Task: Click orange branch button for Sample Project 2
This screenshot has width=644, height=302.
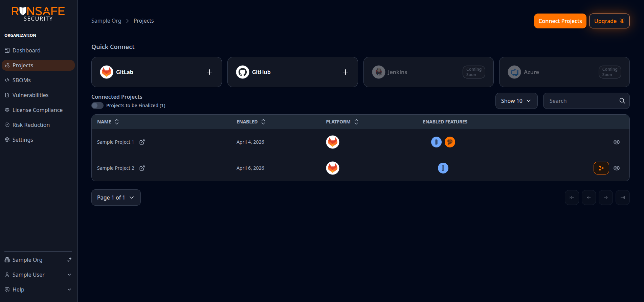Action: pyautogui.click(x=601, y=168)
